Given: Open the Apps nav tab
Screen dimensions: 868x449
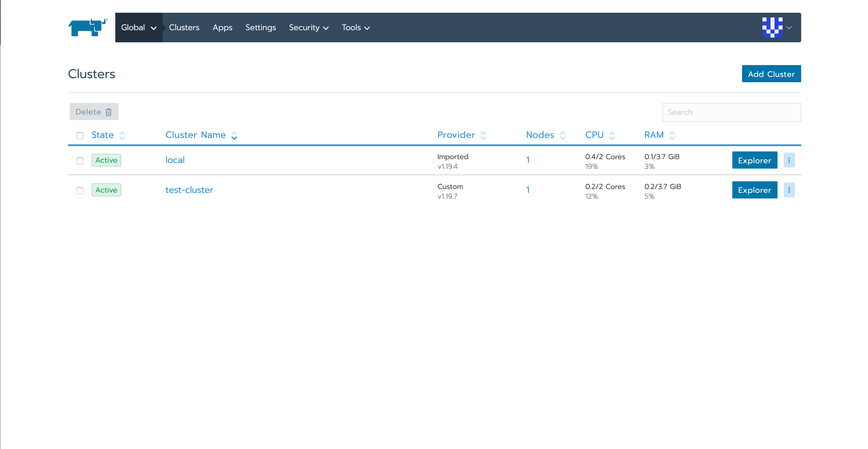Looking at the screenshot, I should point(222,27).
